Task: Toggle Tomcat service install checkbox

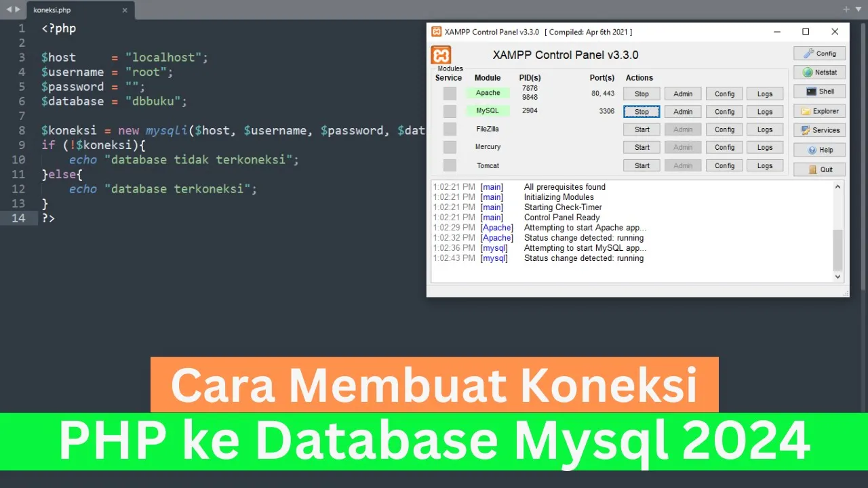Action: tap(450, 165)
